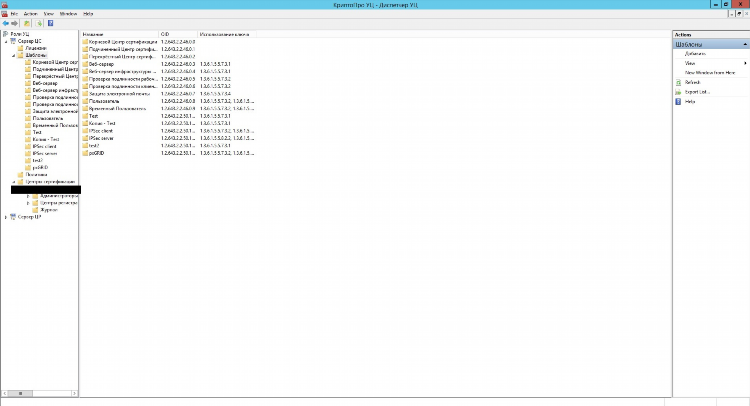Click the tree pane horizontal scrollbar
Image resolution: width=750 pixels, height=406 pixels.
pos(41,393)
